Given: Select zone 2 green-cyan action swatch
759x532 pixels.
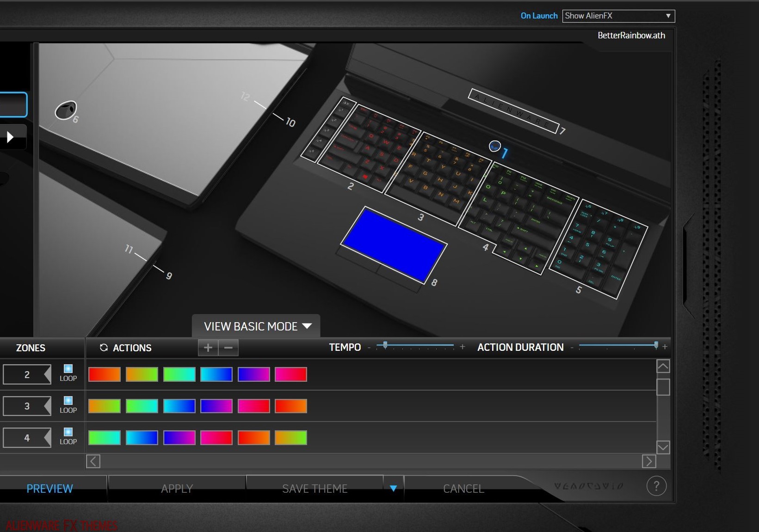Looking at the screenshot, I should [x=179, y=374].
